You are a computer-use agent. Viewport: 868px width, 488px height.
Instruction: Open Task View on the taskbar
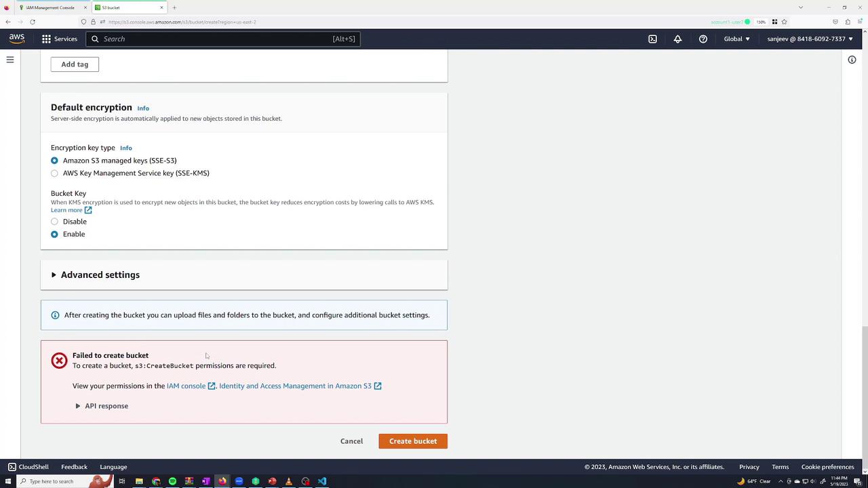[122, 481]
